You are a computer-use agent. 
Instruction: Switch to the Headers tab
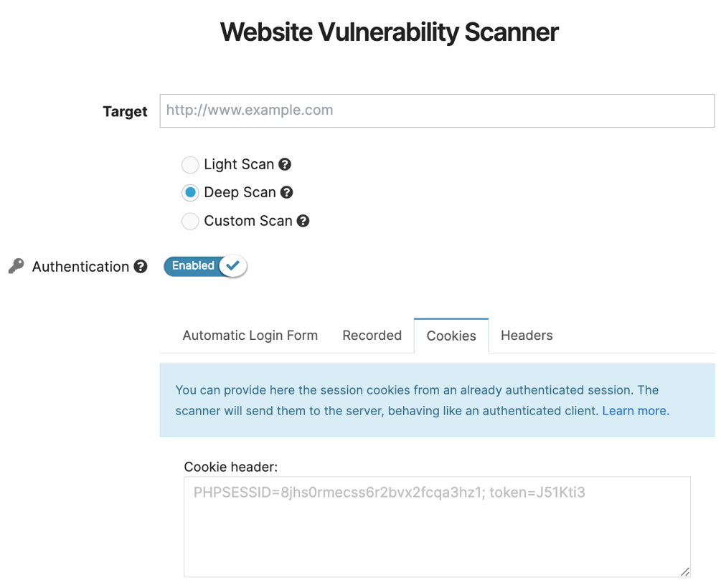point(526,335)
